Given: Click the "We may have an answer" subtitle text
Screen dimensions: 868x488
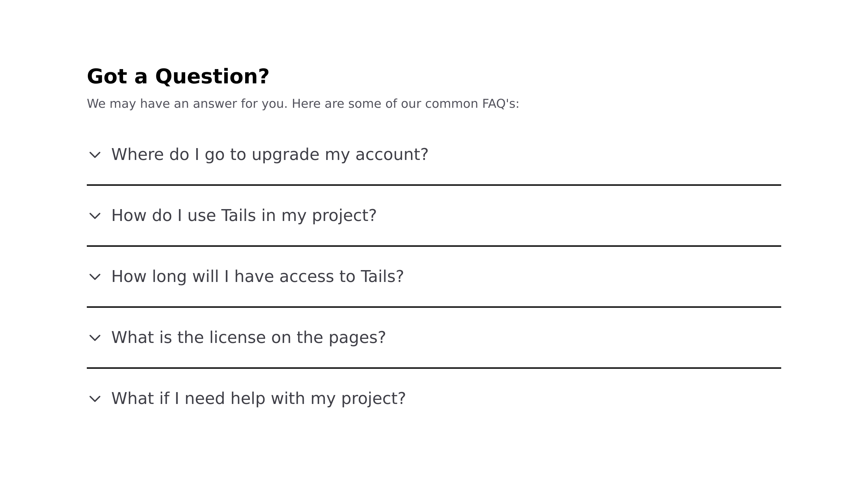Looking at the screenshot, I should [303, 104].
